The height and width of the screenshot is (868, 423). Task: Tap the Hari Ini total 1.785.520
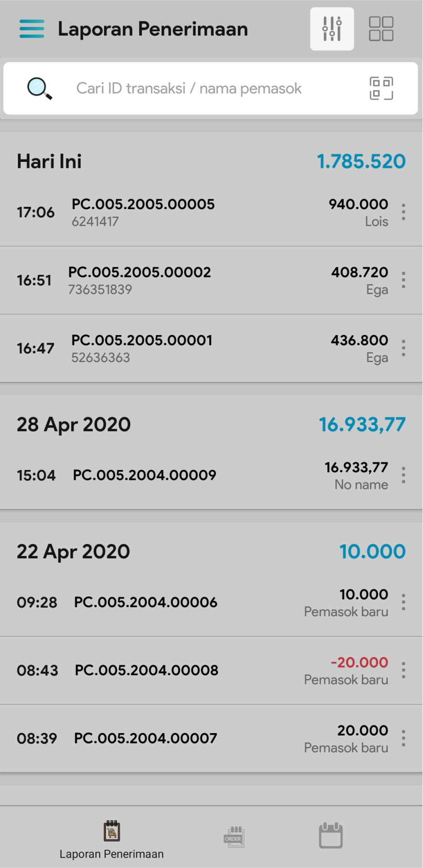361,161
